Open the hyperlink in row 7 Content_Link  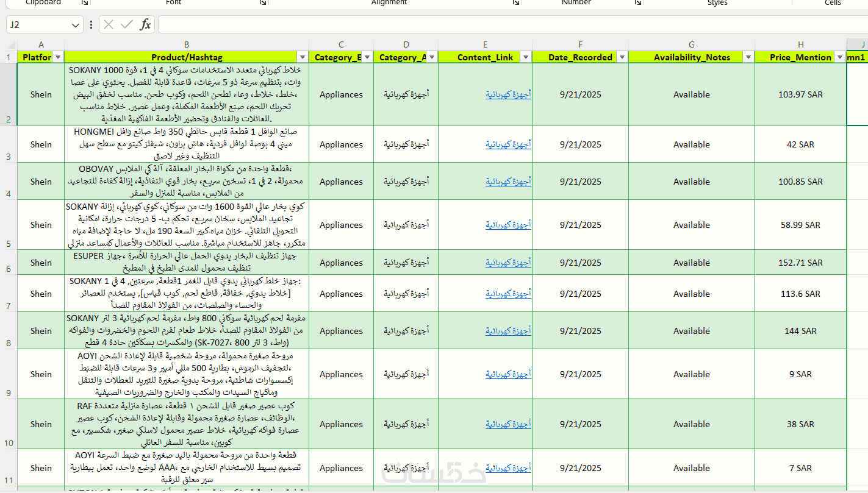tap(508, 294)
